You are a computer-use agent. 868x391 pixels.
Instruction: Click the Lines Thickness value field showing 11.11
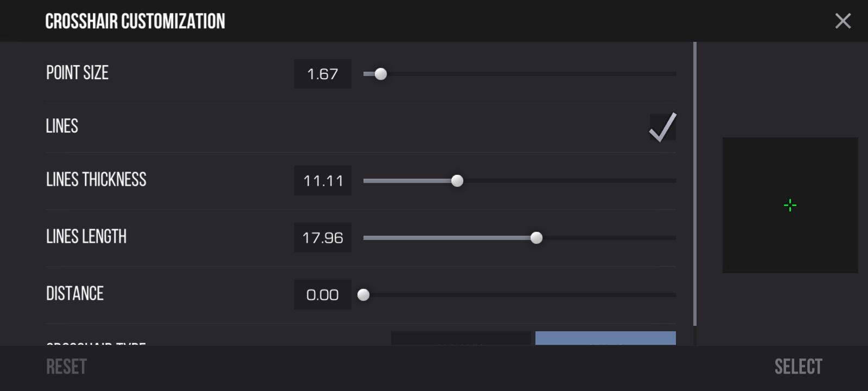pos(322,181)
